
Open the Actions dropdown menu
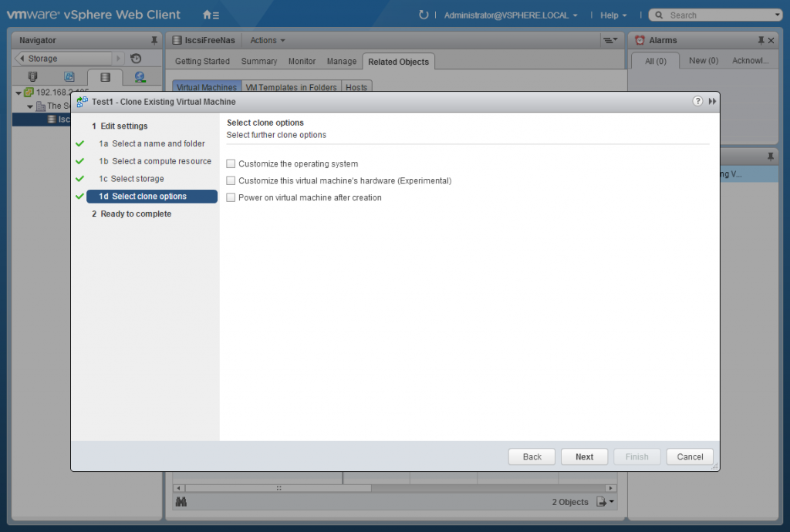point(266,40)
